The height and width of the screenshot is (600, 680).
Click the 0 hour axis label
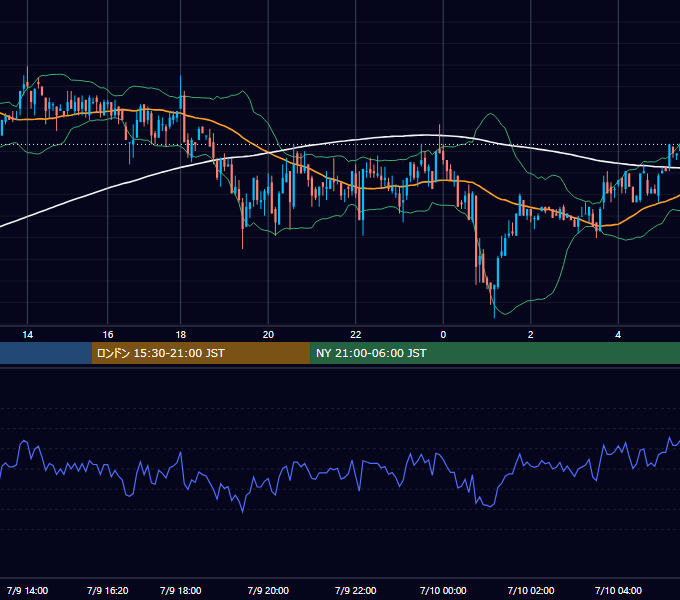(x=443, y=335)
